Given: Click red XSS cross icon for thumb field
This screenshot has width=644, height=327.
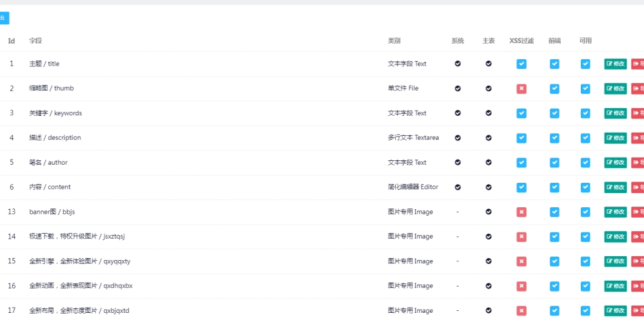Looking at the screenshot, I should click(x=522, y=89).
